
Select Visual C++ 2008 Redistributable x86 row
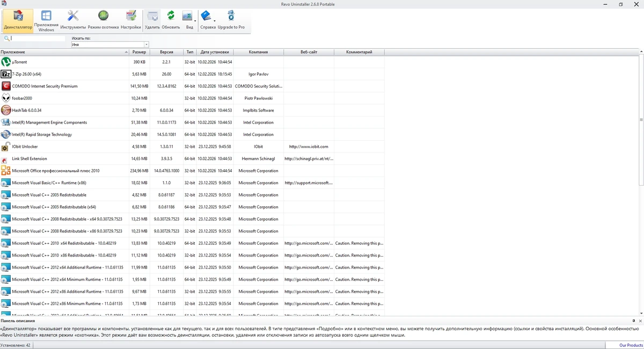tap(192, 231)
